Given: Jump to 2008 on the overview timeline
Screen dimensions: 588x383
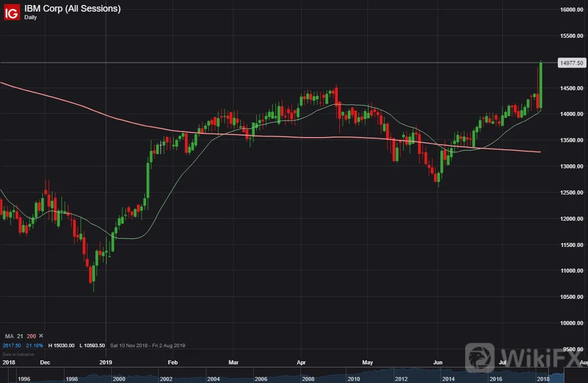Looking at the screenshot, I should (308, 378).
